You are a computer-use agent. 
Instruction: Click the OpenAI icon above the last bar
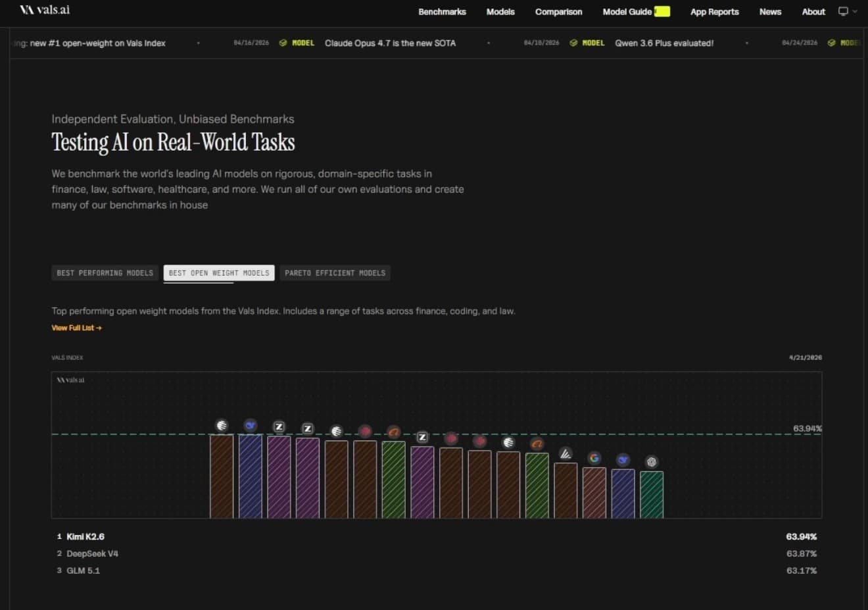coord(652,462)
